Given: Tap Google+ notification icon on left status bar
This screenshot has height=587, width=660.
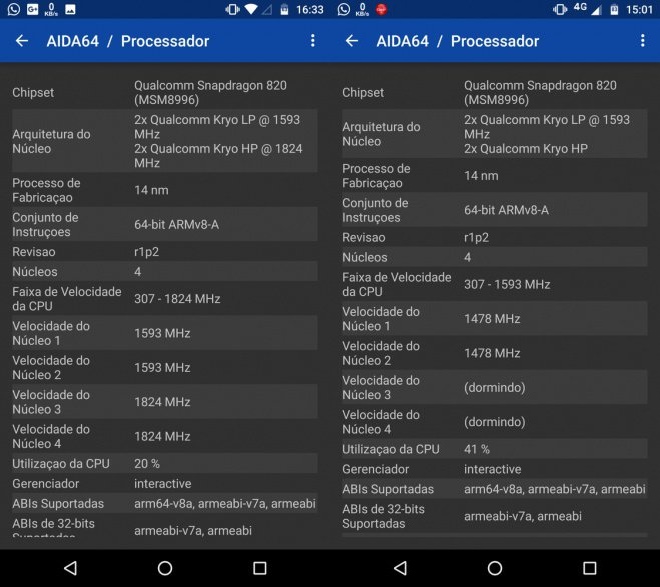Looking at the screenshot, I should 32,9.
